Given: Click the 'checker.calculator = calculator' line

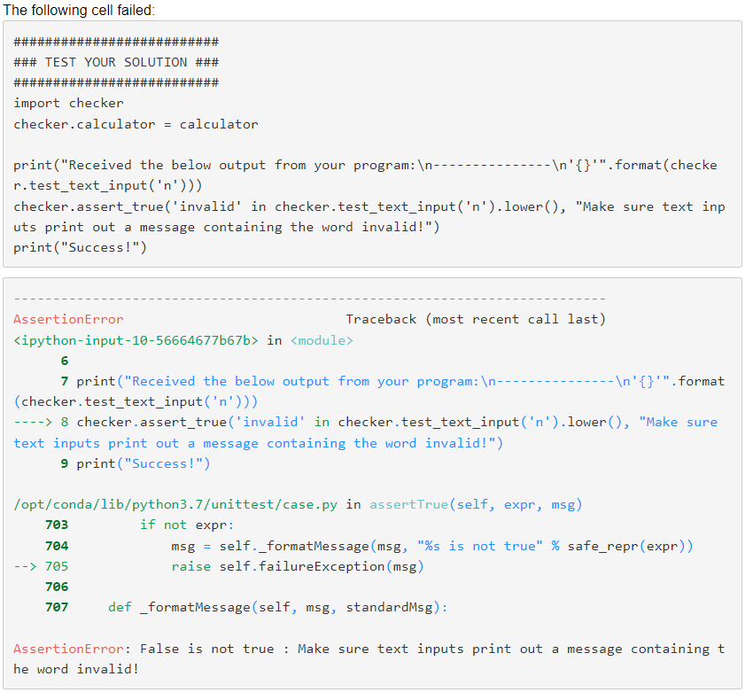Looking at the screenshot, I should [136, 124].
